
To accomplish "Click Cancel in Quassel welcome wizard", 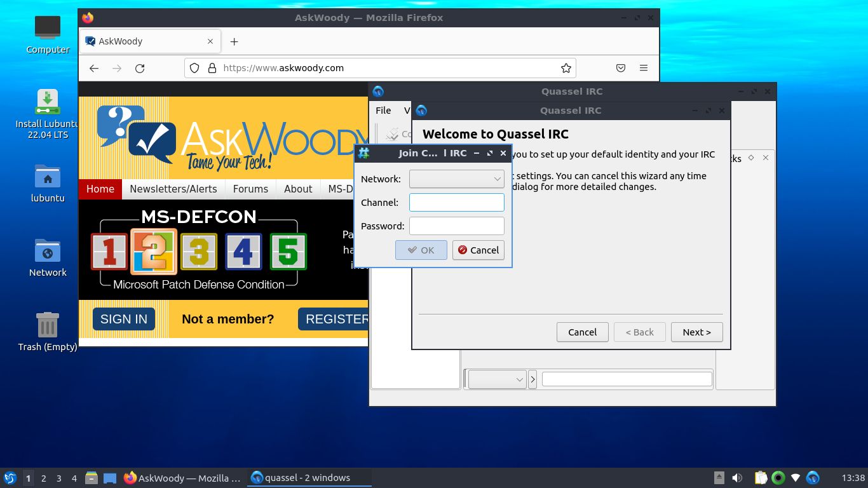I will tap(582, 332).
